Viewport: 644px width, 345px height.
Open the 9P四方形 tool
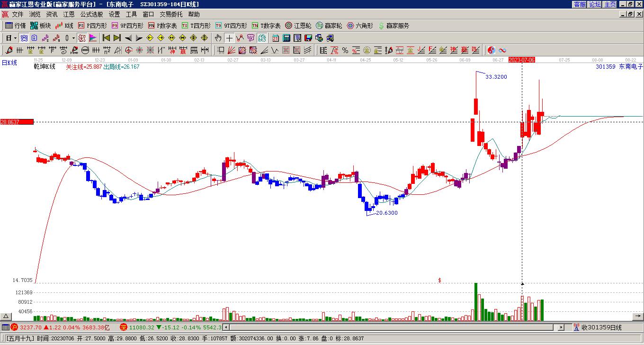(127, 26)
